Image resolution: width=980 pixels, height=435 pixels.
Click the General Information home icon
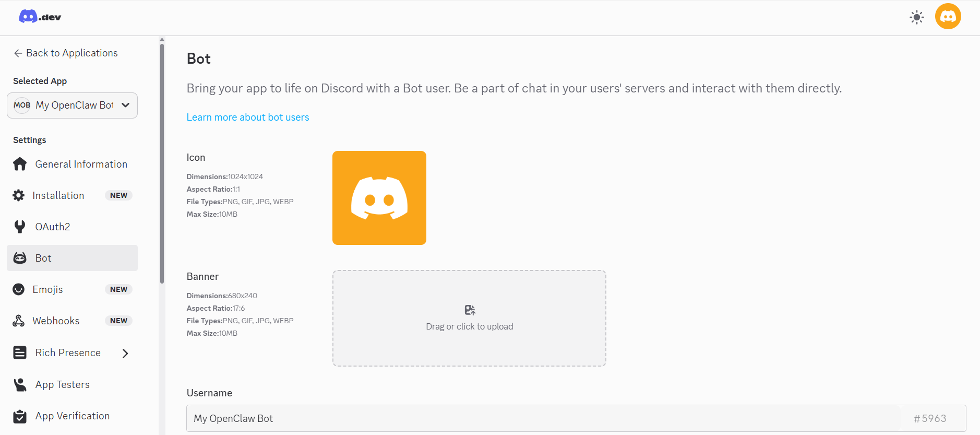point(20,164)
